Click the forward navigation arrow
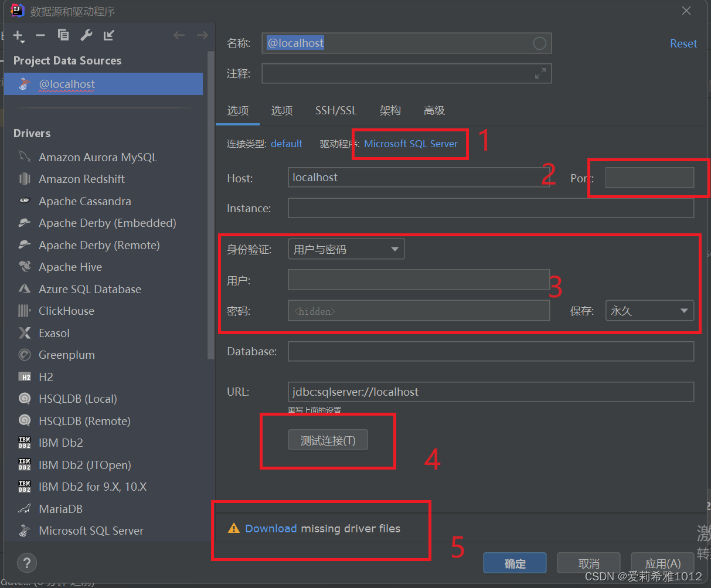711x588 pixels. [x=202, y=35]
